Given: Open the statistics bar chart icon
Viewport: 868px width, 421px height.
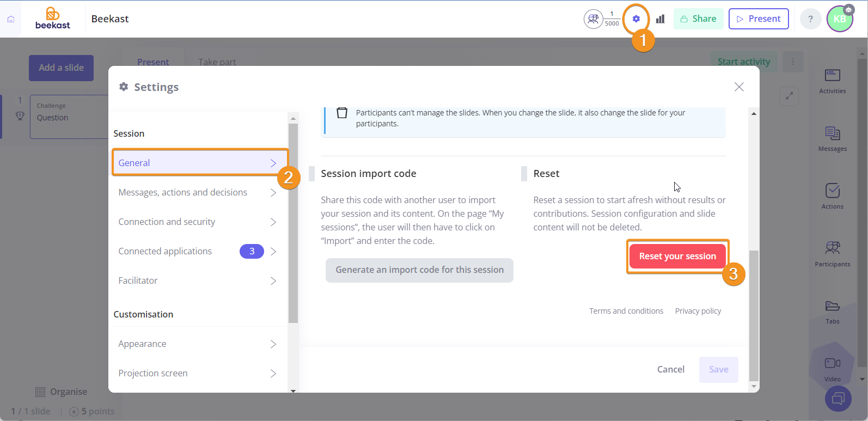Looking at the screenshot, I should click(x=660, y=19).
